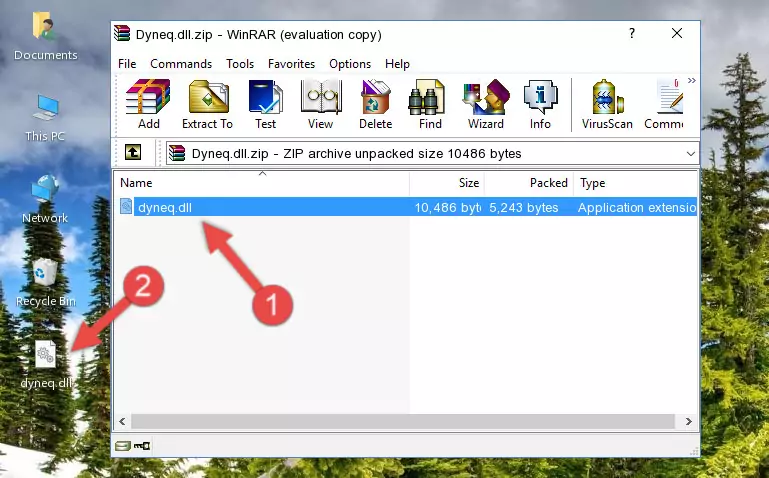Screen dimensions: 769x478
Task: Sort files by Packed column
Action: (x=529, y=183)
